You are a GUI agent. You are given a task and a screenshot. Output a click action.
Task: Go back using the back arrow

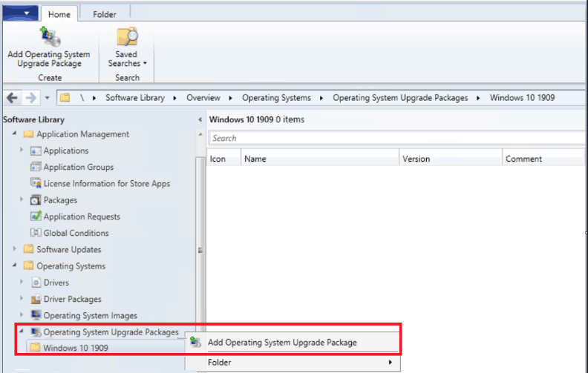[12, 98]
